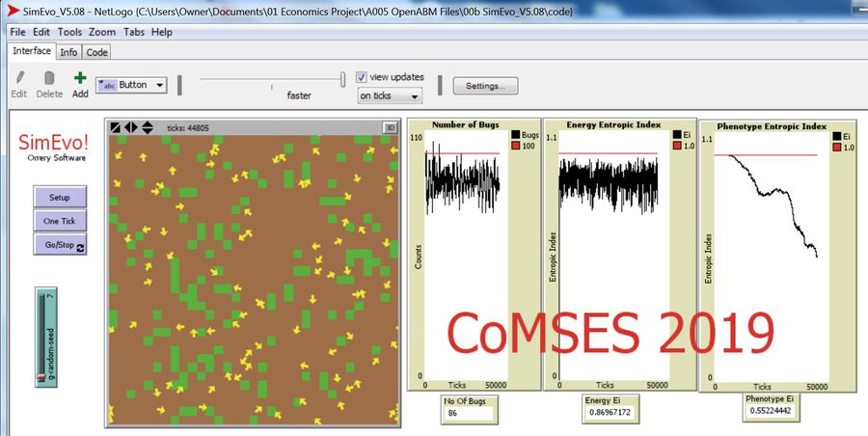Open the Zoom menu
Viewport: 868px width, 436px height.
tap(102, 32)
